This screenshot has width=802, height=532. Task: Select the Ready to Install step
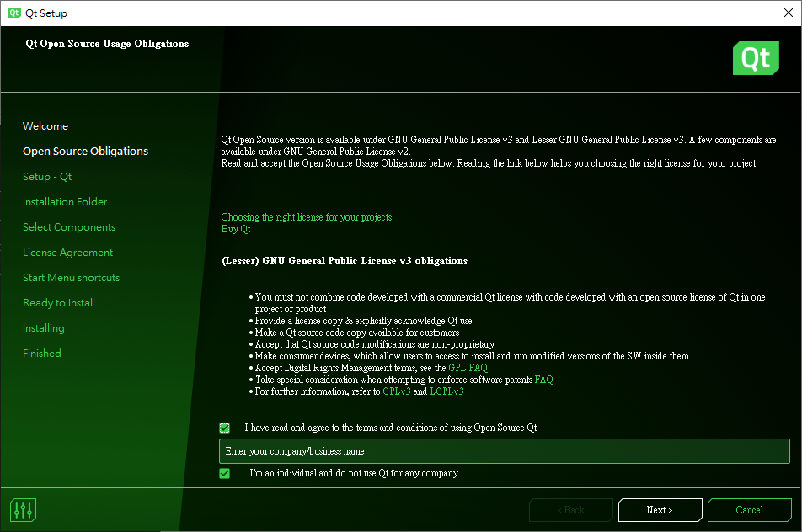[x=59, y=303]
